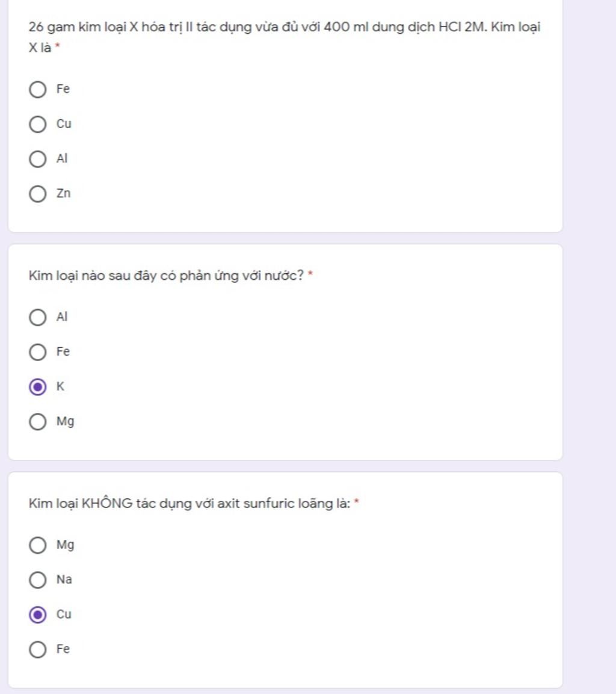Click the selected K radio button
The height and width of the screenshot is (694, 616).
click(37, 387)
